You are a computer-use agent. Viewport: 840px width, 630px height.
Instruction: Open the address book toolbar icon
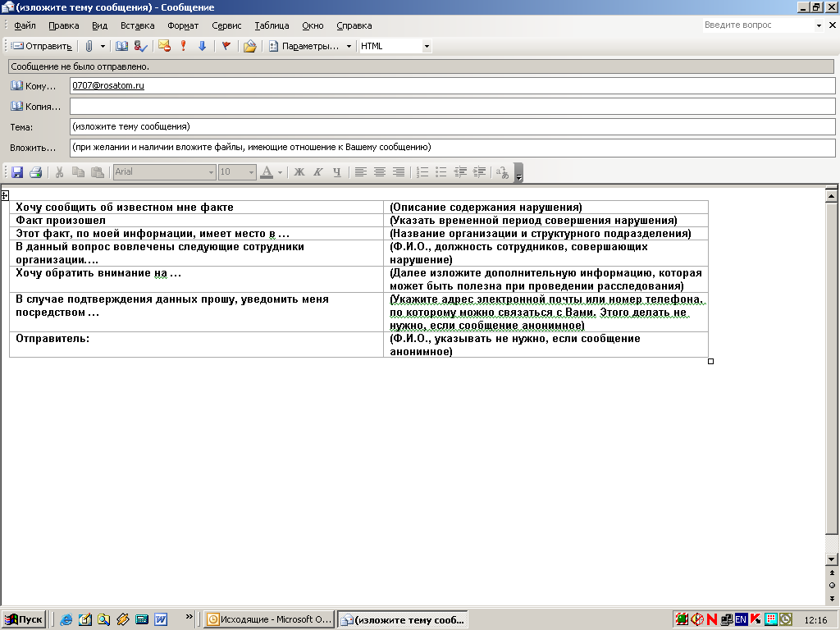coord(121,46)
